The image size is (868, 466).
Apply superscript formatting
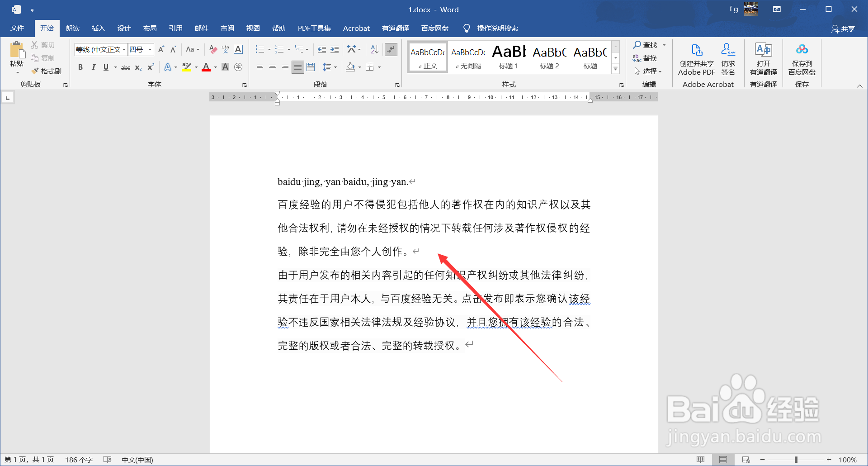151,67
